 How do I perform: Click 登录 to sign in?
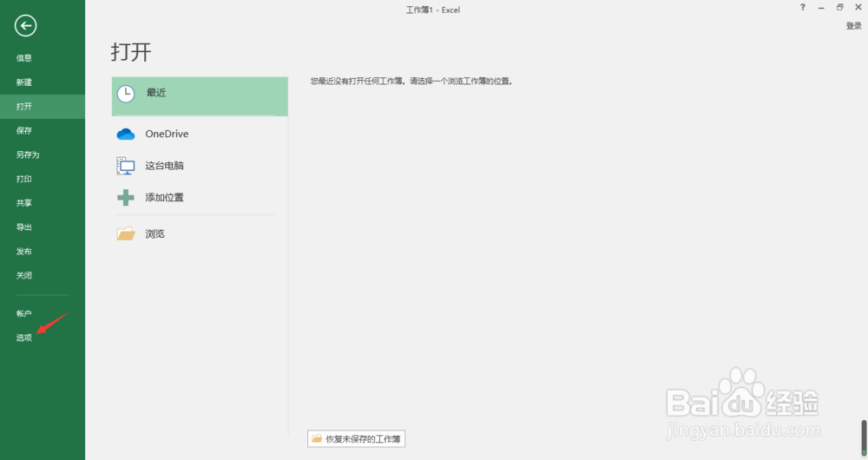point(853,26)
